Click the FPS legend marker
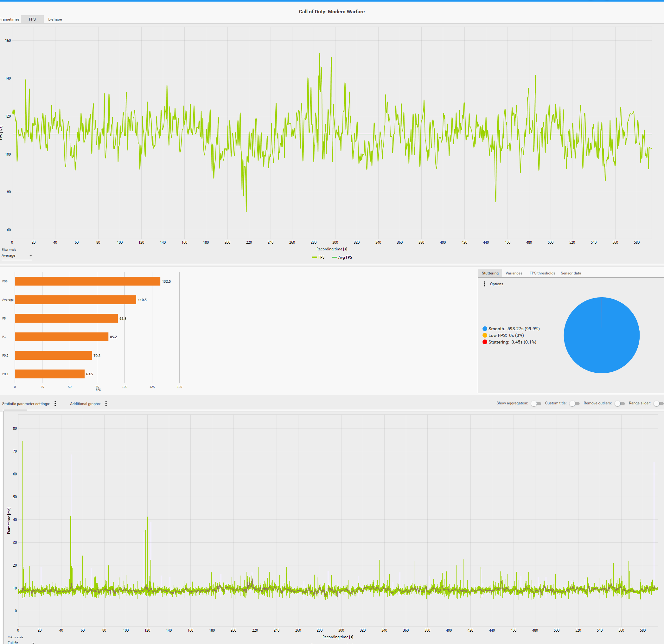 click(314, 257)
